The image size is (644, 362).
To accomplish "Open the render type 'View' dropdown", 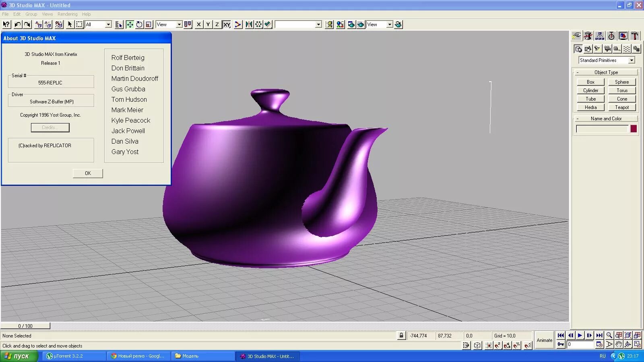I will coord(380,25).
